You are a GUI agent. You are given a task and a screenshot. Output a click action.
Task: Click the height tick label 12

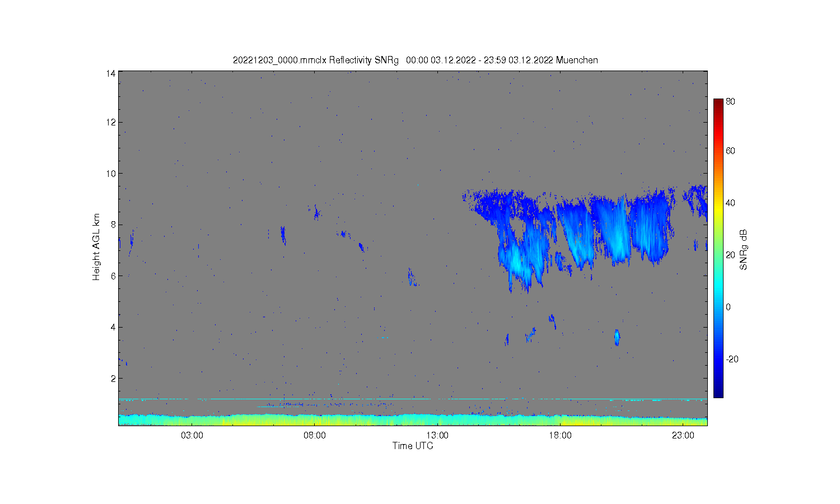[110, 122]
